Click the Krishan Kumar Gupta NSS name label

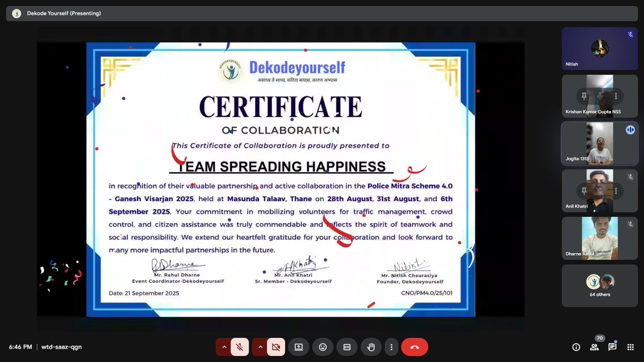[x=593, y=112]
